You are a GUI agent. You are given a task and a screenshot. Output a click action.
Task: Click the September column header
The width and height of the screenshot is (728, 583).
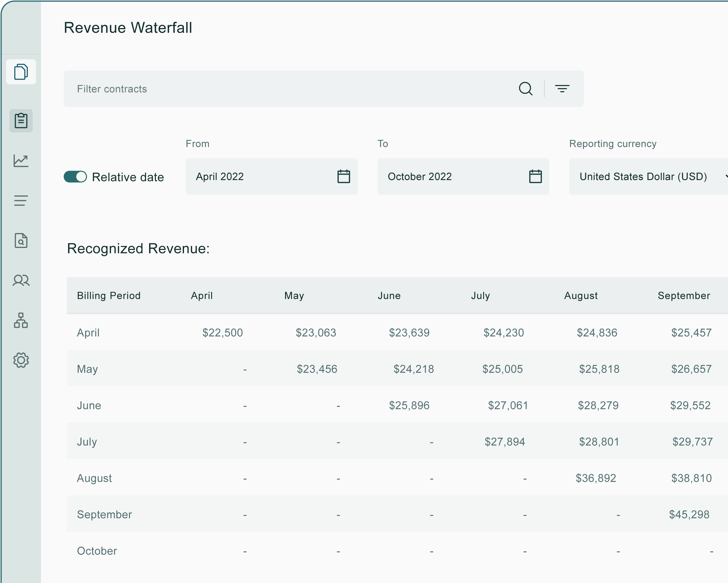(x=684, y=296)
